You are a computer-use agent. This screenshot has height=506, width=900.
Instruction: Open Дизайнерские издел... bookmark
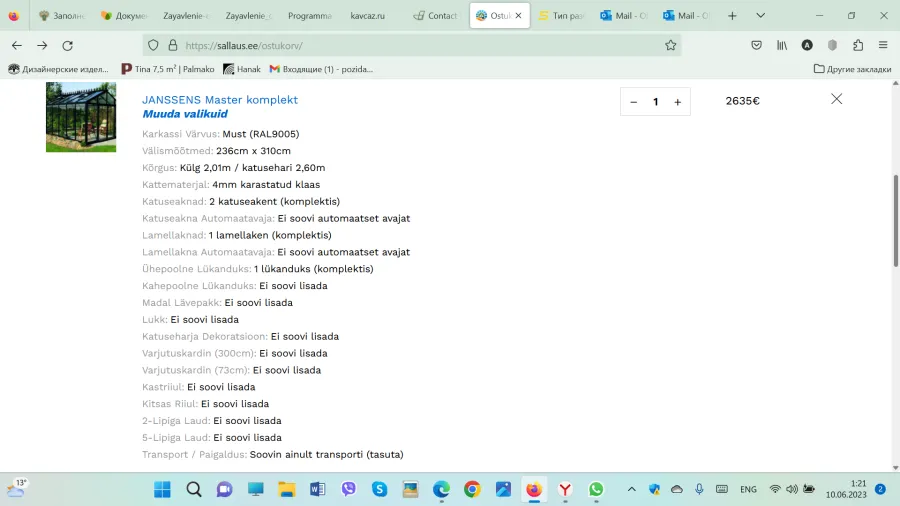pyautogui.click(x=59, y=69)
